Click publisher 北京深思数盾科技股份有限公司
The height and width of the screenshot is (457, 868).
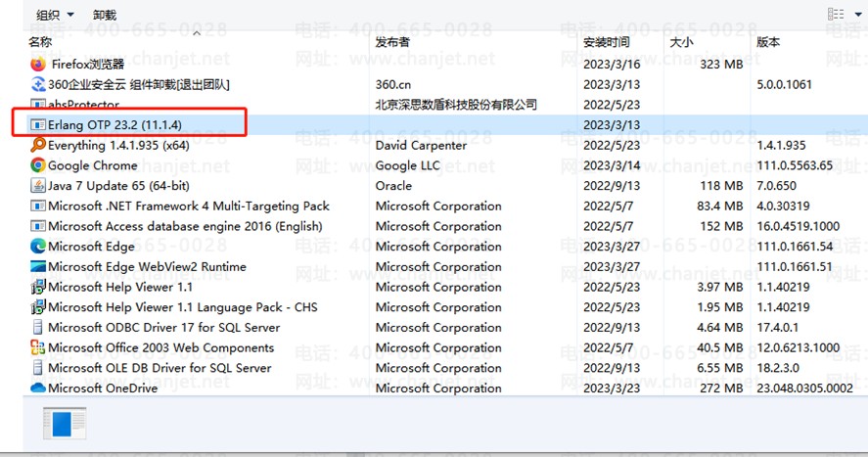pos(456,105)
